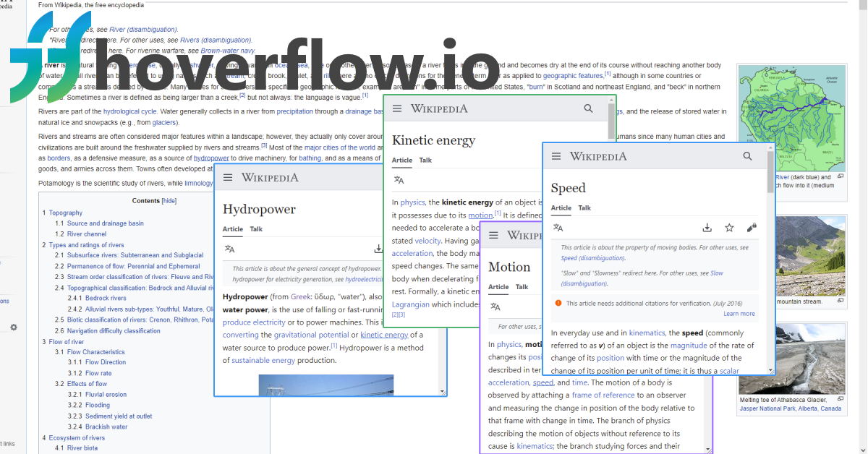Click the search icon in the Kinetic energy popup
The width and height of the screenshot is (868, 454).
[588, 108]
